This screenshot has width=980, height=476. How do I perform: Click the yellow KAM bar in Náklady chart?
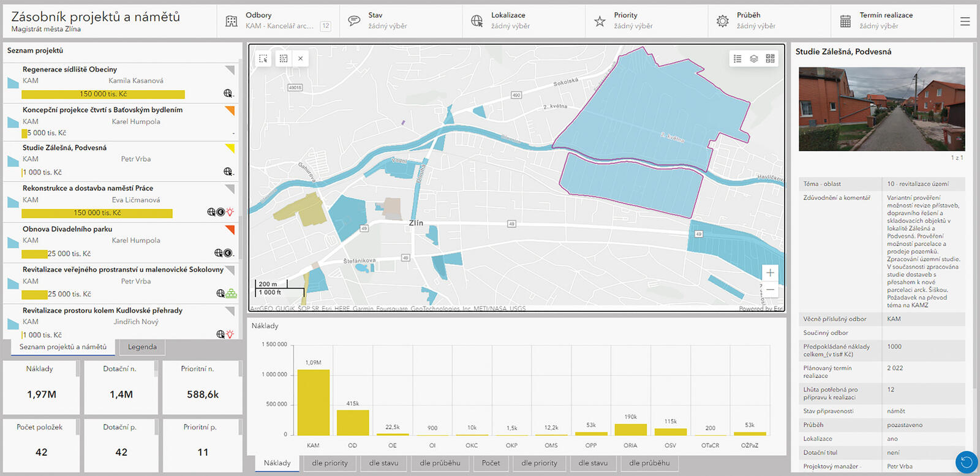[313, 402]
